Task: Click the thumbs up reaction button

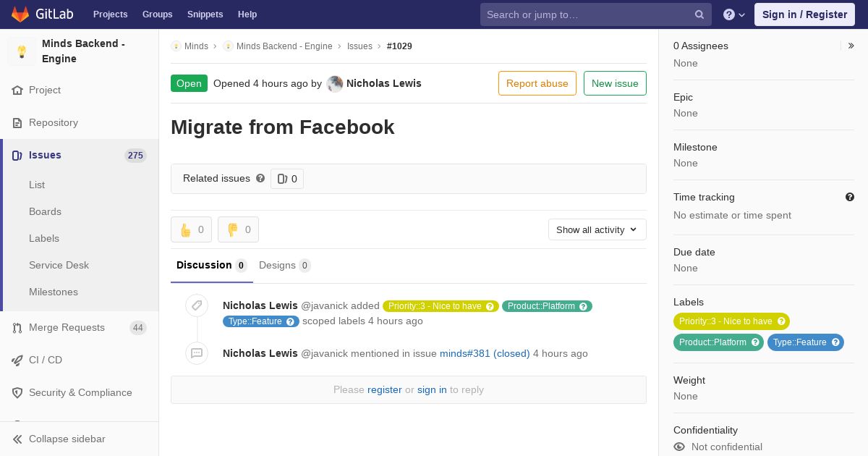Action: (x=191, y=229)
